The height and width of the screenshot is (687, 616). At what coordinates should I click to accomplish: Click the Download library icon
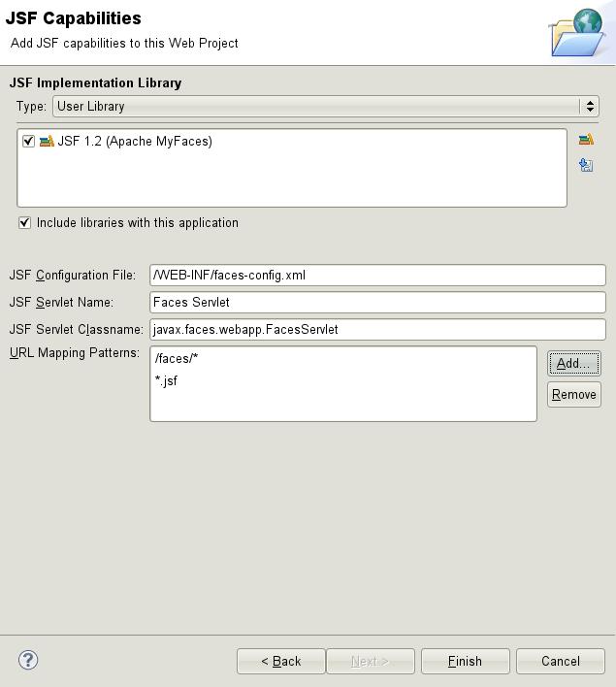click(586, 165)
